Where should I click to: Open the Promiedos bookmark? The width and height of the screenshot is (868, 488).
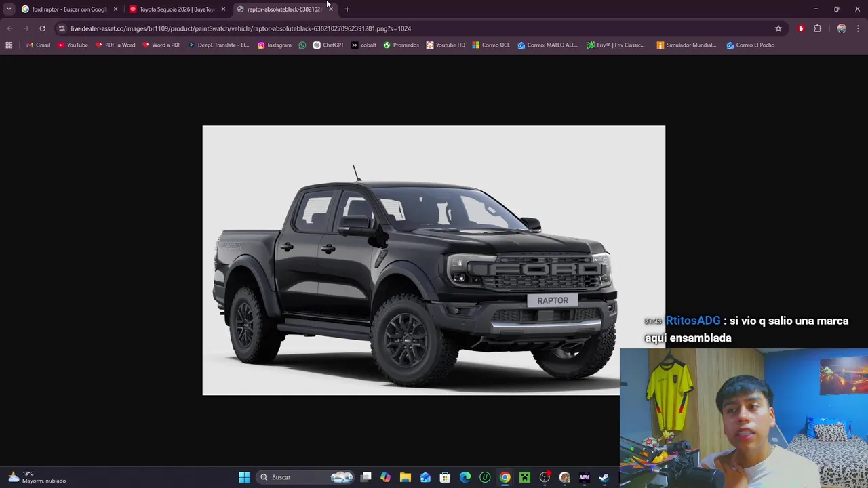(x=401, y=45)
